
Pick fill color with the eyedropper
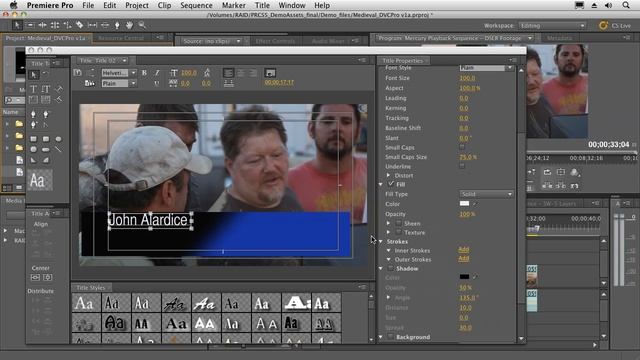click(x=475, y=204)
